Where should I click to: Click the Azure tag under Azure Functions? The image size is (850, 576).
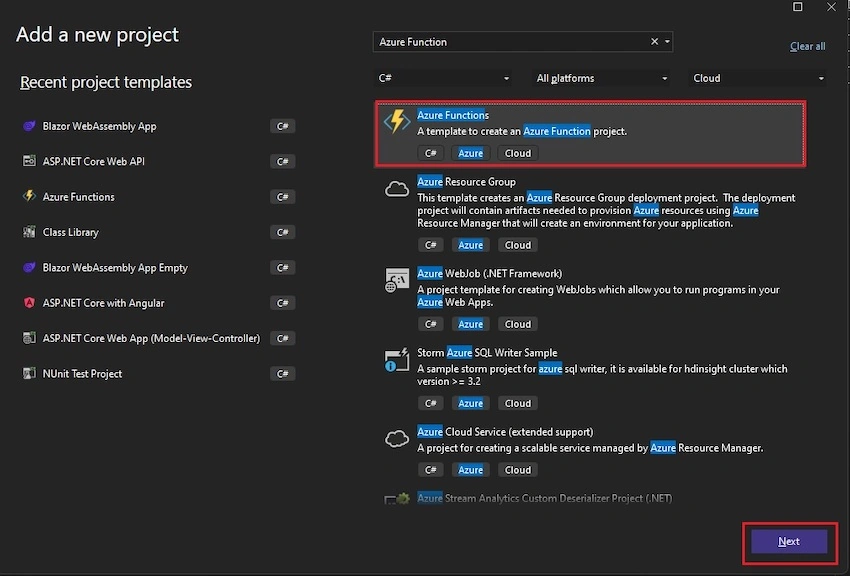pos(471,153)
